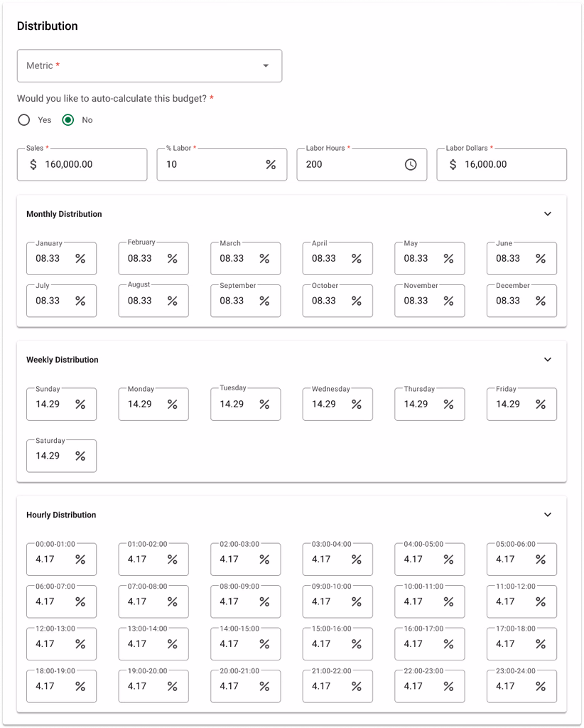
Task: Click the percent icon in December field
Action: click(541, 301)
